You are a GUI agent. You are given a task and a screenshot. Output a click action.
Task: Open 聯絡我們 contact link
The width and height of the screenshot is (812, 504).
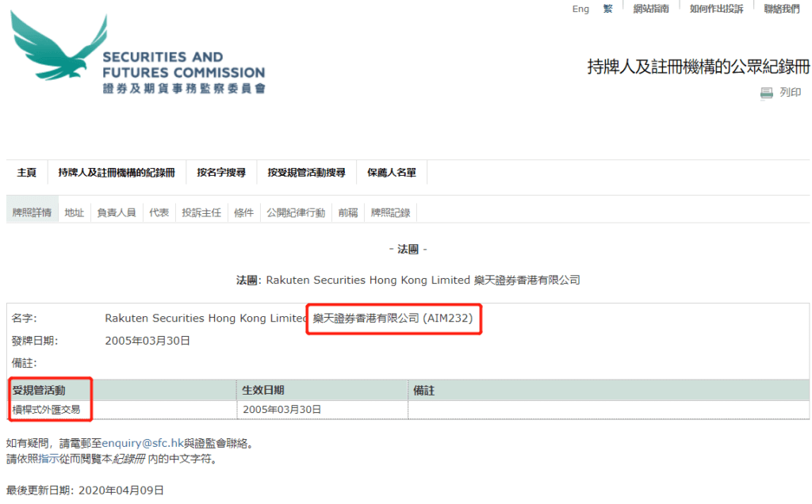pos(782,9)
